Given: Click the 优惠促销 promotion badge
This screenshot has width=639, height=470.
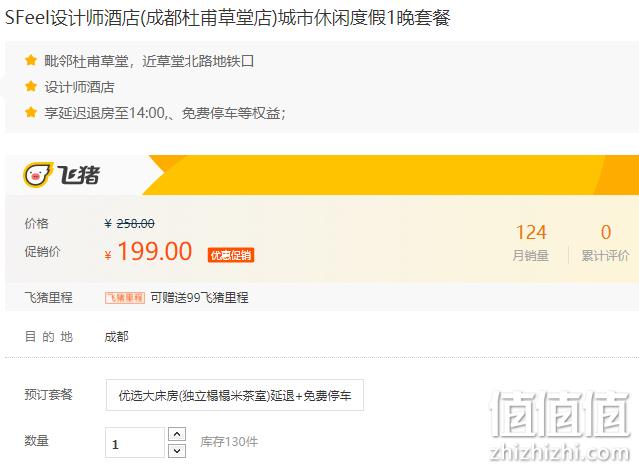Looking at the screenshot, I should 231,255.
